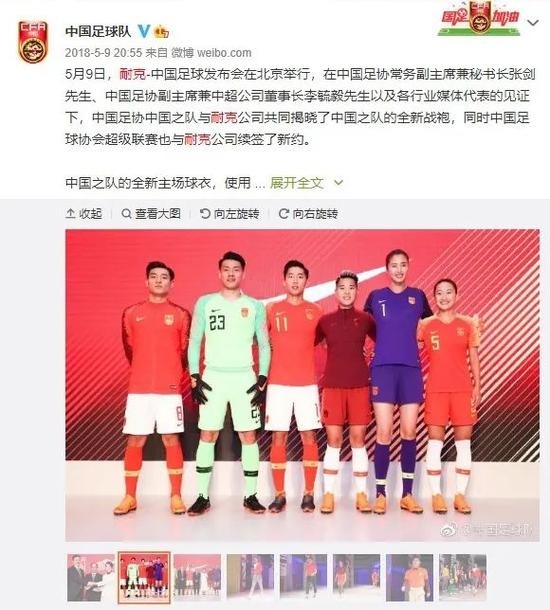Viewport: 550px width, 610px height.
Task: Select the first thumbnail with officials
Action: pos(91,578)
